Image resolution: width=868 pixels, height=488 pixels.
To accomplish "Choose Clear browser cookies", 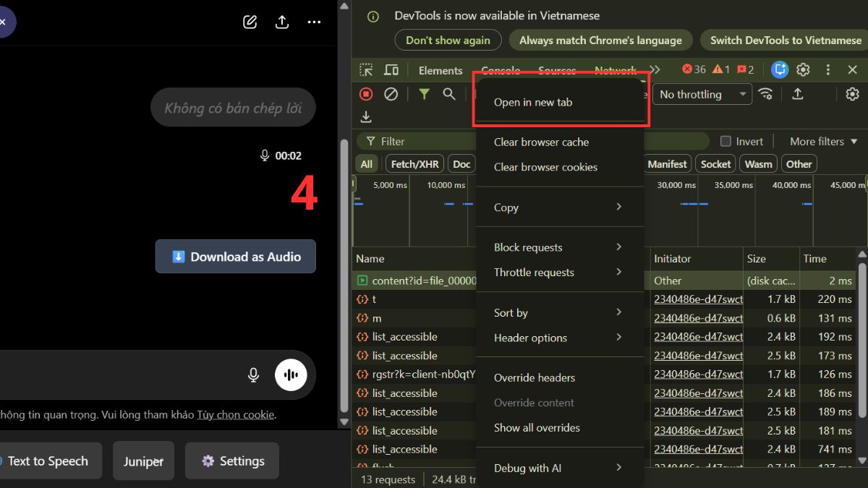I will point(560,167).
